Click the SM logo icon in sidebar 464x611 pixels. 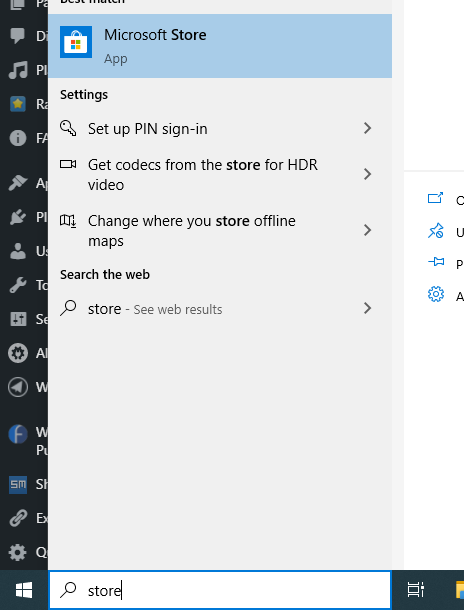point(18,484)
